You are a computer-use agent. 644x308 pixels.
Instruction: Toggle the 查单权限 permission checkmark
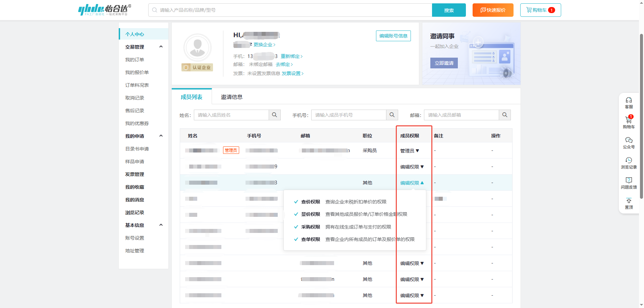296,239
